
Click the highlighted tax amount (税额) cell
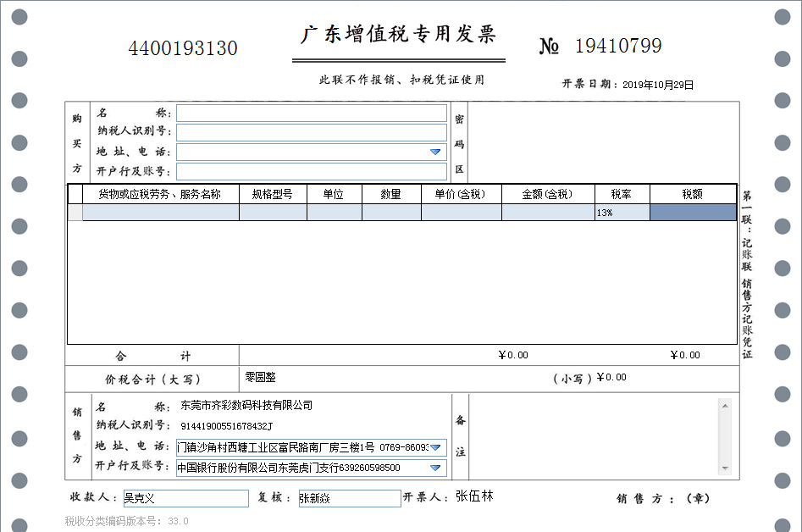point(693,213)
